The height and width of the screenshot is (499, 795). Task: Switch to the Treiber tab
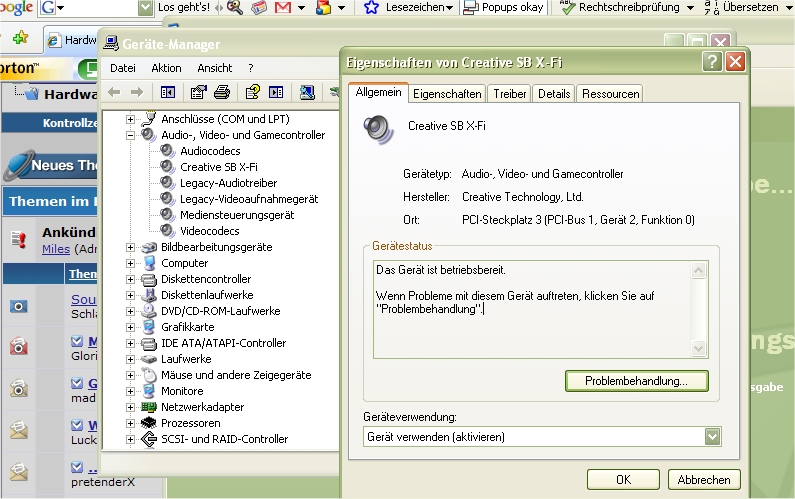(510, 93)
